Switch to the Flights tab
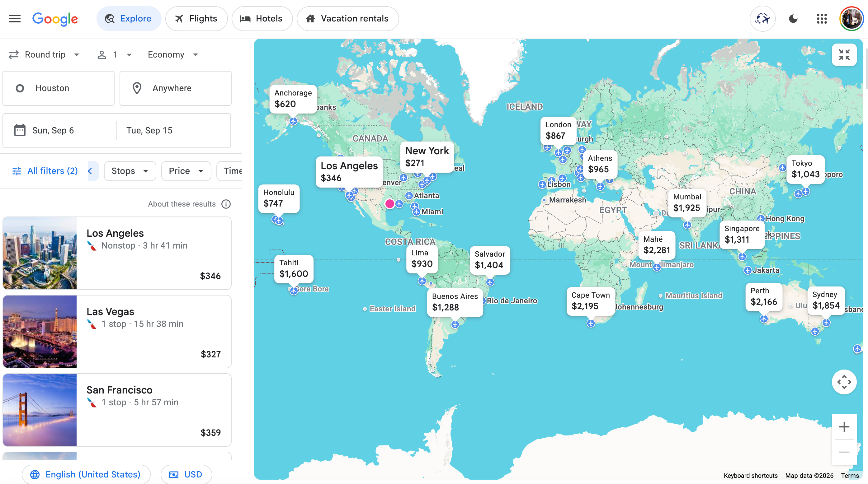 click(x=196, y=19)
